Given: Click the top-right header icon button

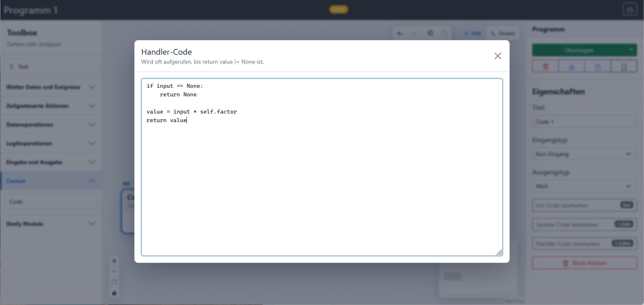Looking at the screenshot, I should pos(630,10).
